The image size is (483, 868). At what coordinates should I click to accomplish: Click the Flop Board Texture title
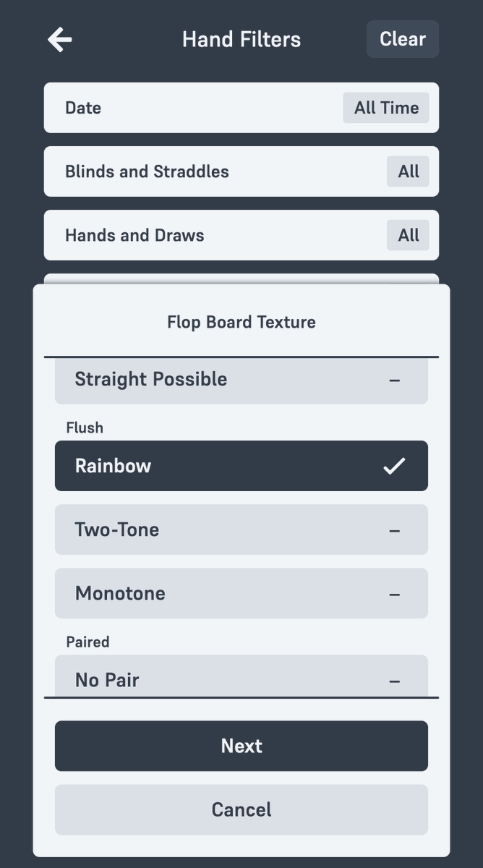pyautogui.click(x=241, y=322)
